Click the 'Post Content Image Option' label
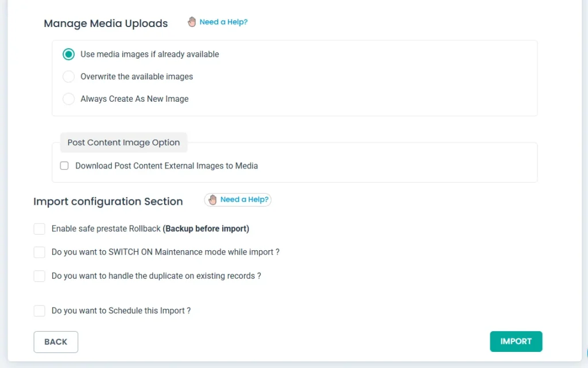This screenshot has height=368, width=588. tap(123, 143)
